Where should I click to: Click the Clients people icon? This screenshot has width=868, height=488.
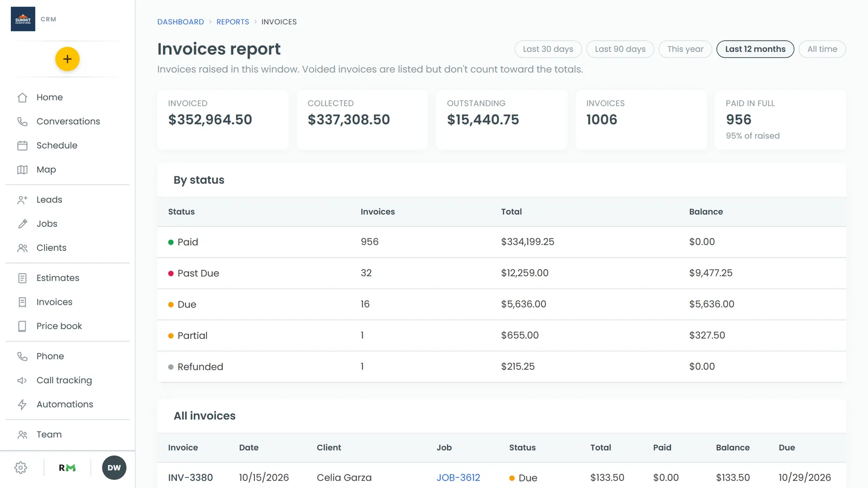[x=22, y=248]
